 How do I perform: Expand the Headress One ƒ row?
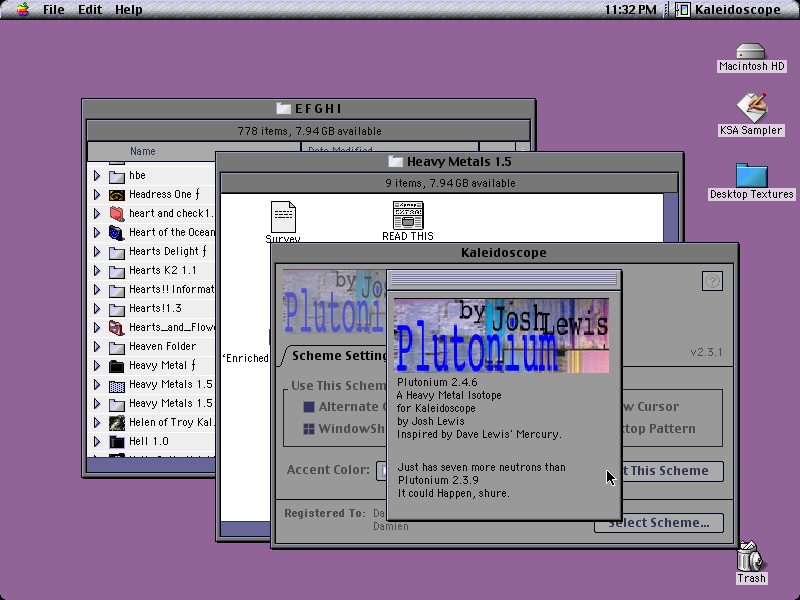click(x=97, y=195)
